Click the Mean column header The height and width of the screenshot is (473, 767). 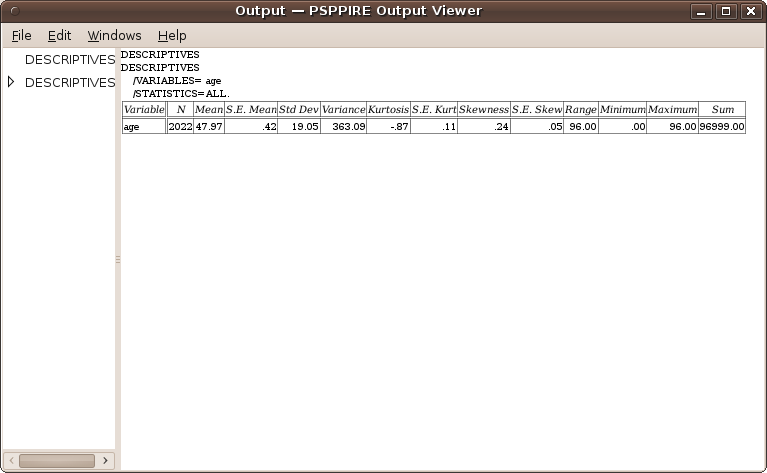pyautogui.click(x=209, y=110)
